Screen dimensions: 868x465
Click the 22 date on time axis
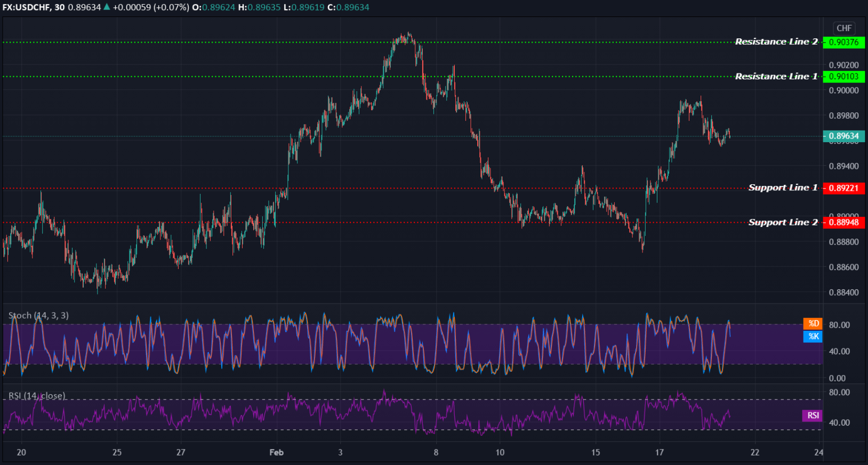[x=755, y=452]
